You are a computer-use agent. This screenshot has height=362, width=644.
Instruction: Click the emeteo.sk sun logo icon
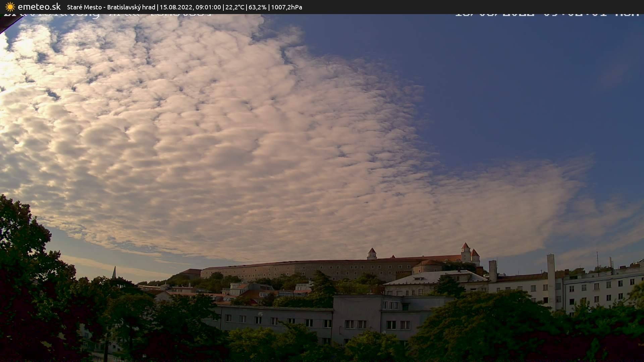coord(10,7)
